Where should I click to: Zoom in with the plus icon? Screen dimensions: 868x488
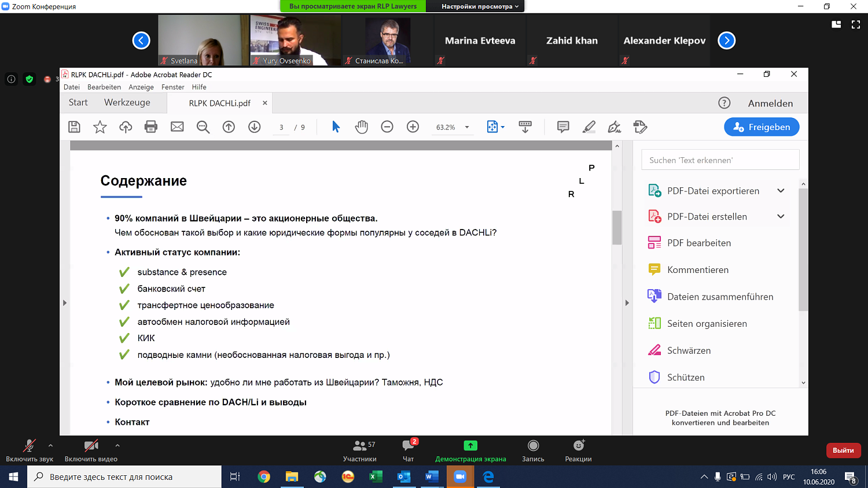413,127
